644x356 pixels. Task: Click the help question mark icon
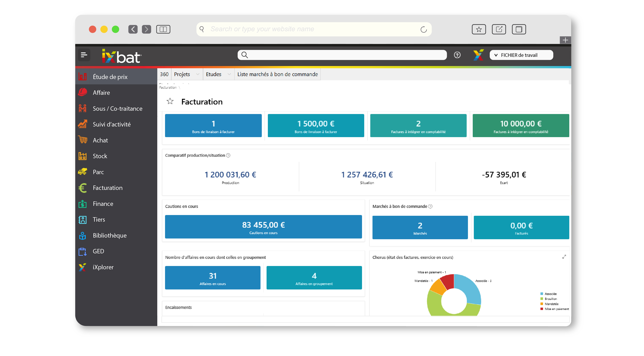coord(457,55)
